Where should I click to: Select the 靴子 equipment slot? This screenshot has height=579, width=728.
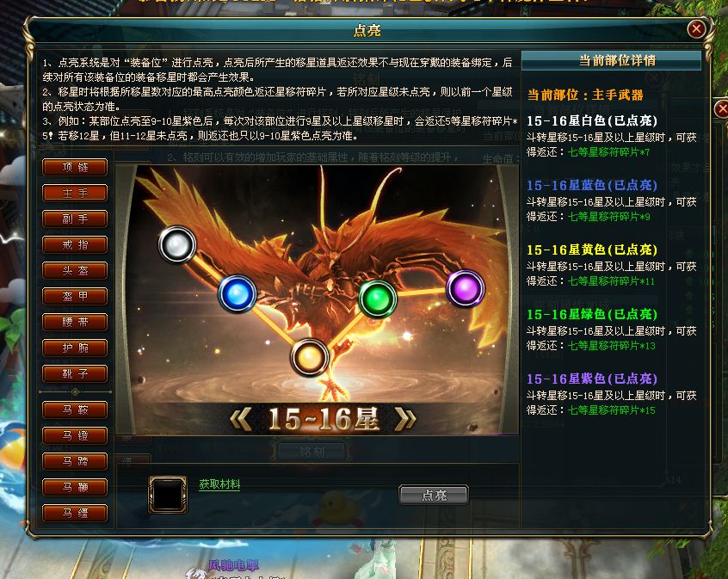click(75, 373)
